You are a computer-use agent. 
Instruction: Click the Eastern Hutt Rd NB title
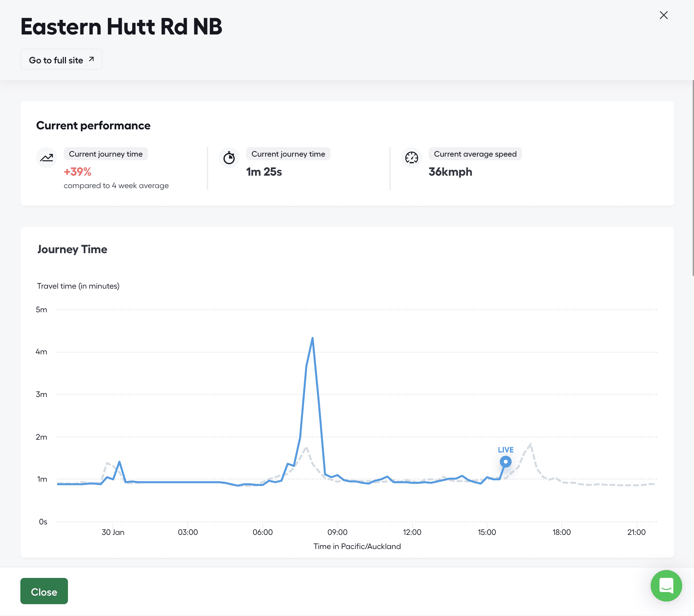121,27
